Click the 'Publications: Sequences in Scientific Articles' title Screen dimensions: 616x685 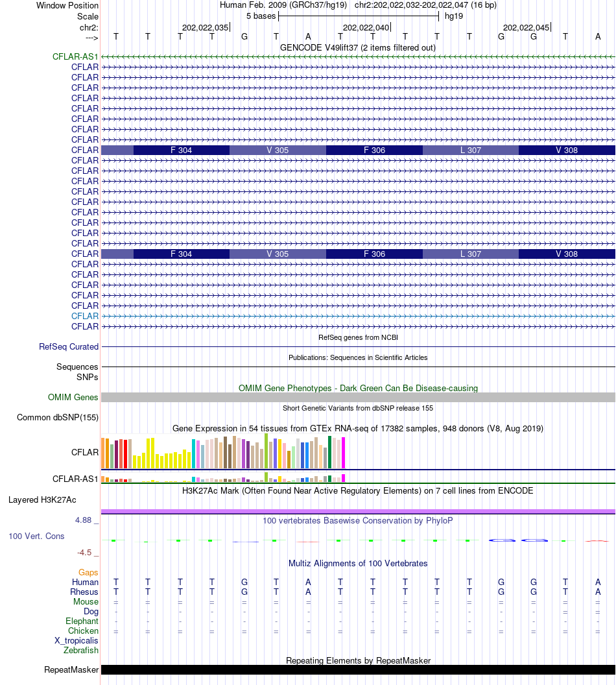(x=358, y=357)
